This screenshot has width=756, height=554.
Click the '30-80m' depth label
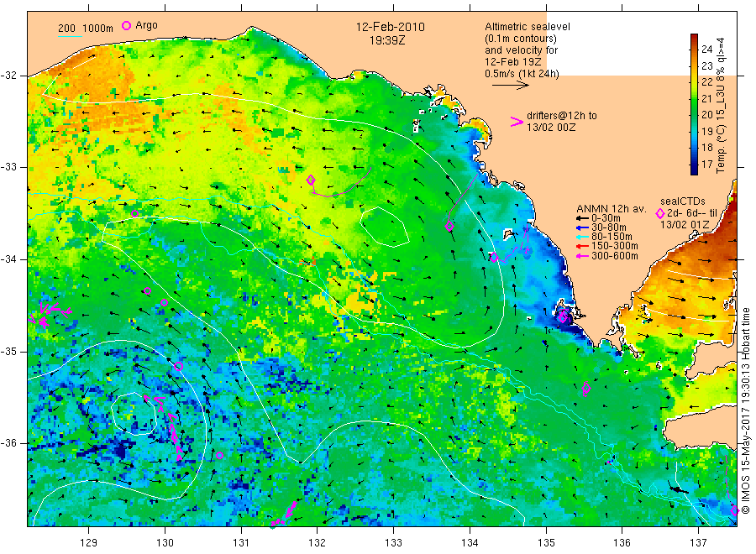click(x=609, y=227)
